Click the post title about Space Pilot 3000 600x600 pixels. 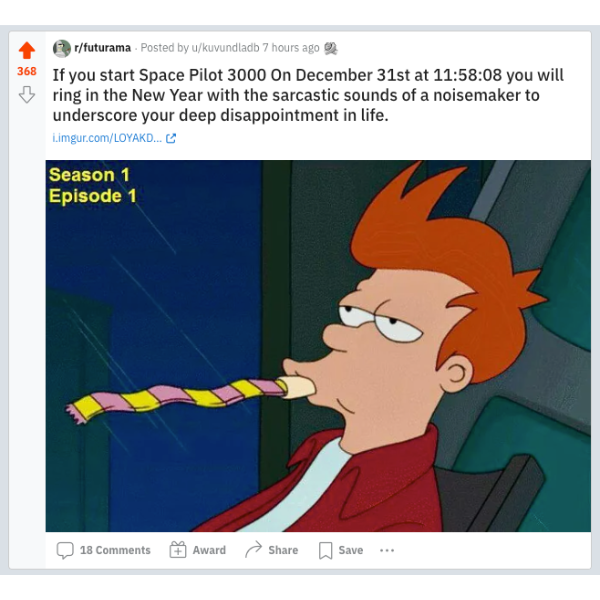coord(308,95)
